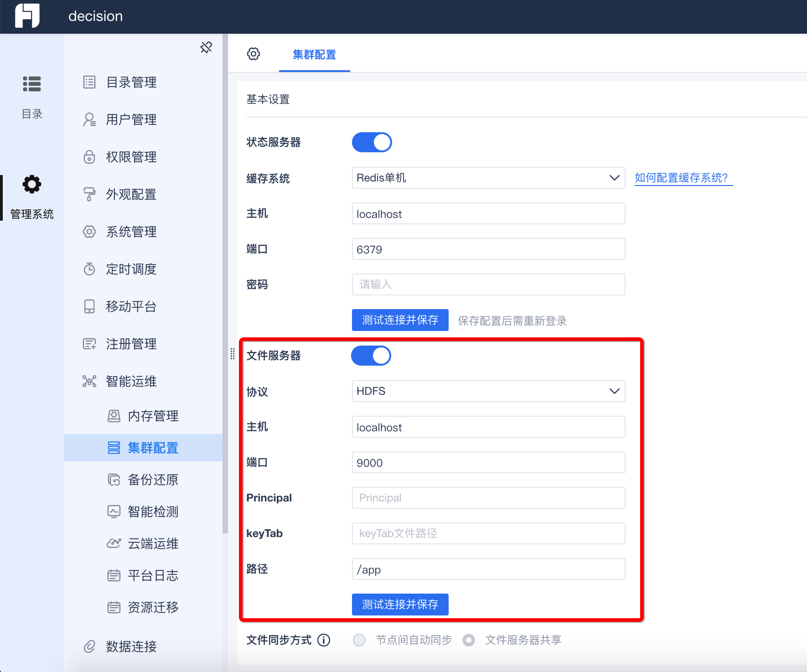Click the 平台日志 calendar icon

coord(114,575)
